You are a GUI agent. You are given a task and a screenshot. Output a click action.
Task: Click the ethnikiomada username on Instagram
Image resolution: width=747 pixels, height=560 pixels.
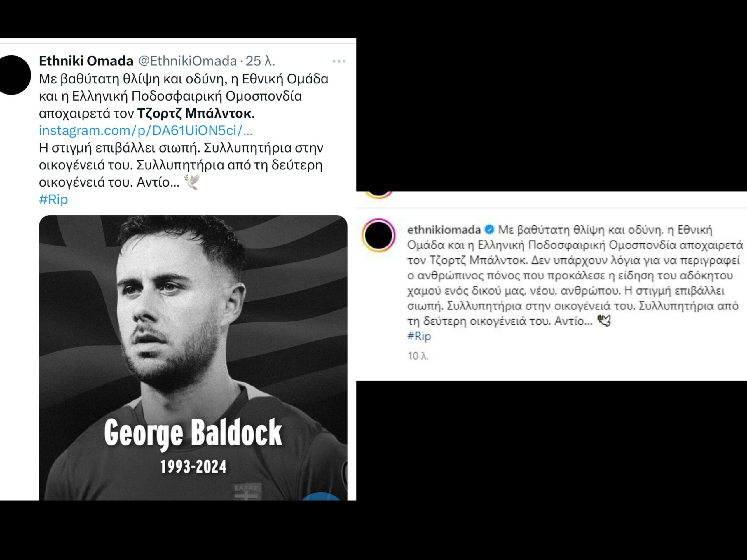point(444,230)
